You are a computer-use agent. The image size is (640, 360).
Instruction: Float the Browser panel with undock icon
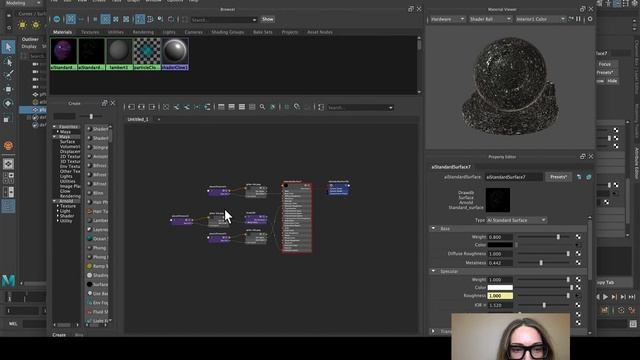[411, 9]
